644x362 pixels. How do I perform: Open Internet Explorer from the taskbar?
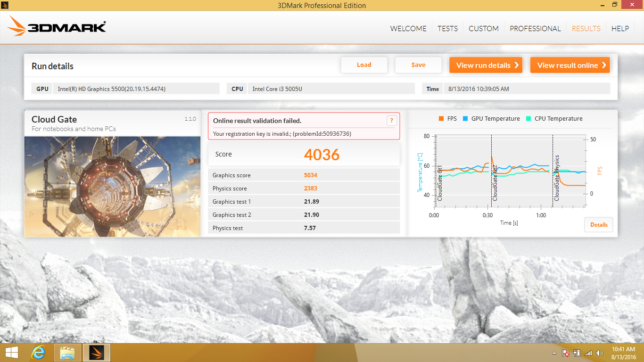click(x=38, y=353)
